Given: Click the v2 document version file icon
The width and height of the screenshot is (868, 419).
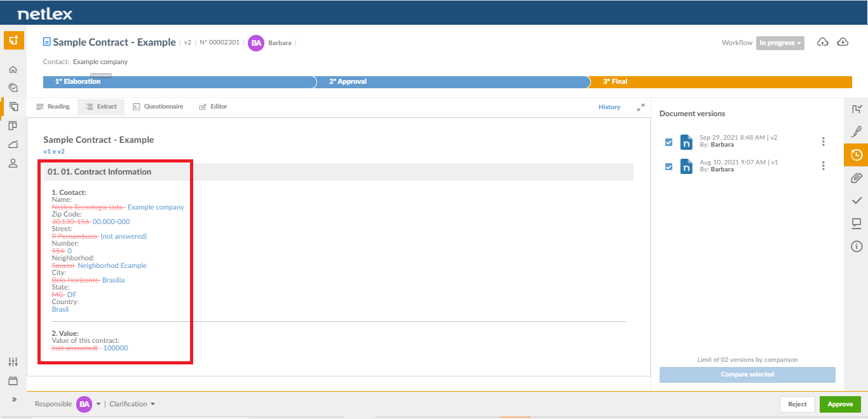Looking at the screenshot, I should (x=686, y=142).
